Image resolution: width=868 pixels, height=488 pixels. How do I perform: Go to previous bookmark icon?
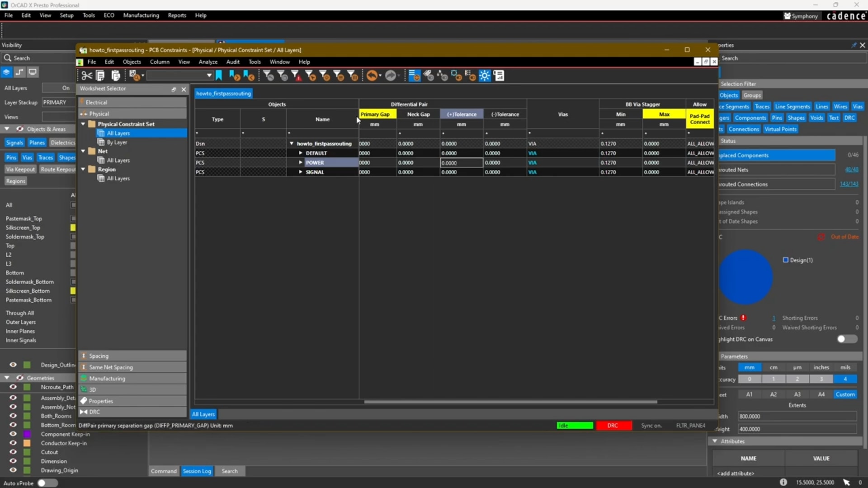click(x=249, y=75)
